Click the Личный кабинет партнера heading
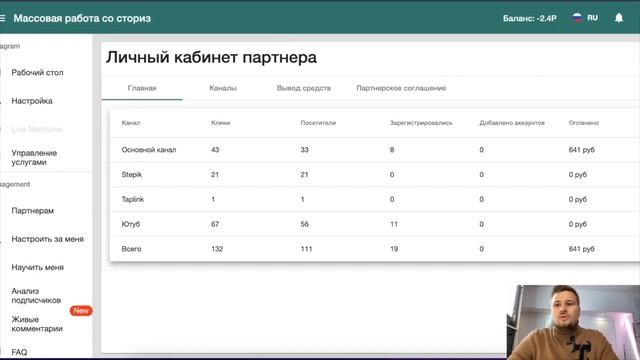This screenshot has width=640, height=360. [x=211, y=57]
